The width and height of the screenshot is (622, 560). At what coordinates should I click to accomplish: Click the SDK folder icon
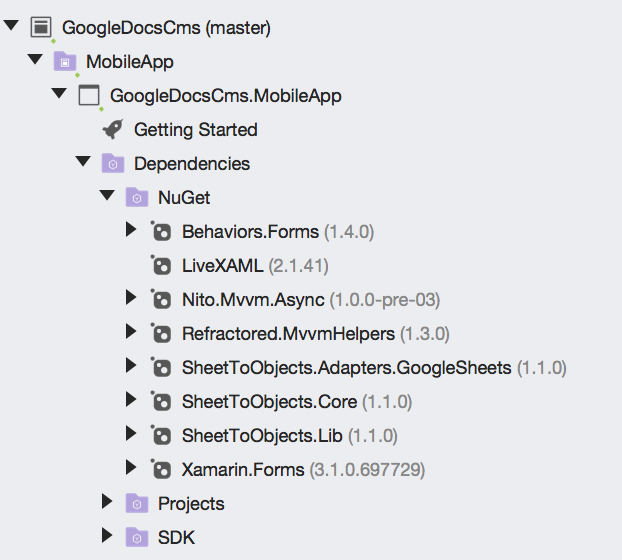(137, 537)
